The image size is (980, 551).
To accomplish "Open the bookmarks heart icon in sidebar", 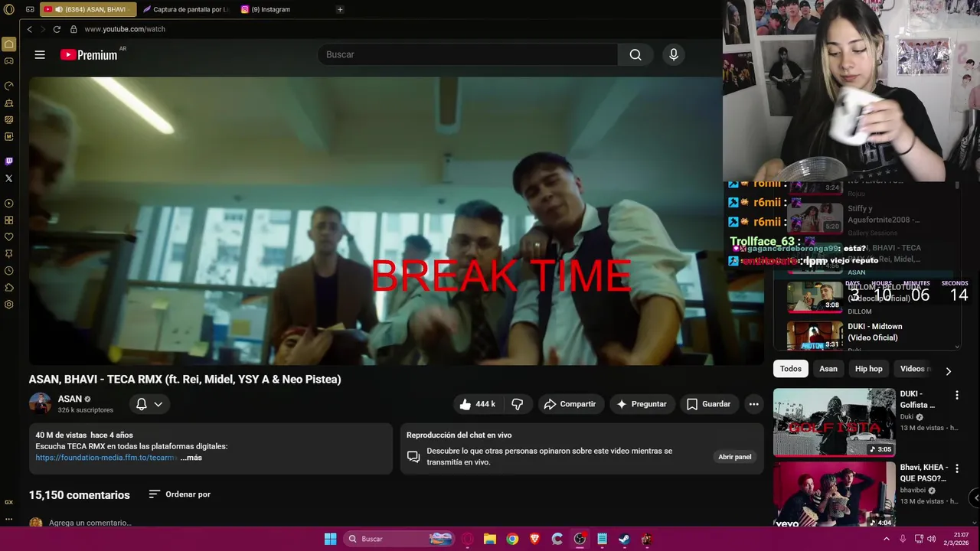I will [x=9, y=237].
